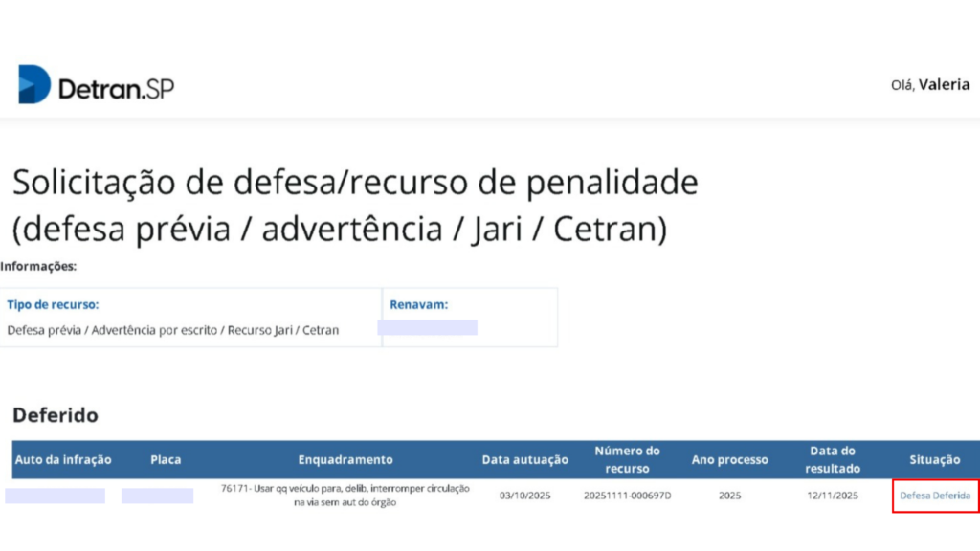Click the 03/10/2025 autuação date cell
Screen dimensions: 980x551
(524, 496)
